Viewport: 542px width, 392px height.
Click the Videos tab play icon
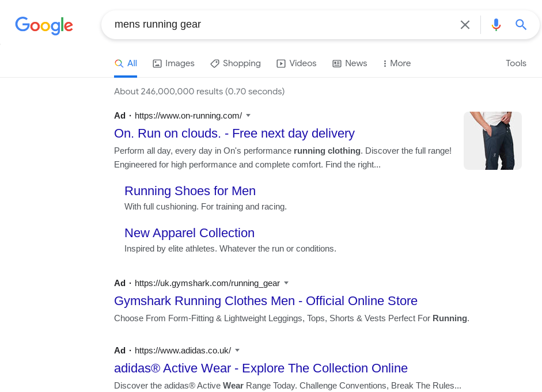pos(281,63)
